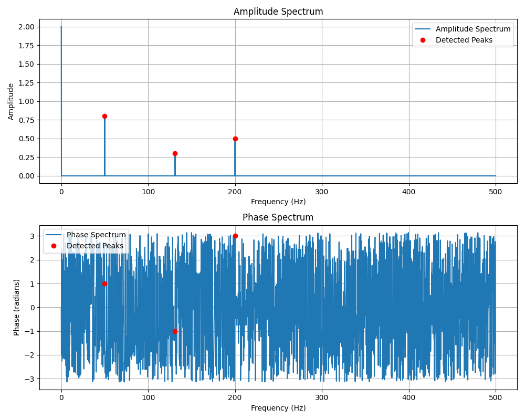Image resolution: width=525 pixels, height=420 pixels.
Task: Click y-tick '3' on phase axis
Action: click(x=32, y=236)
